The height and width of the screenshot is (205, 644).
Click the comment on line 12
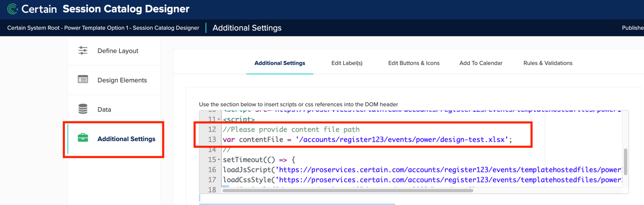pos(291,130)
